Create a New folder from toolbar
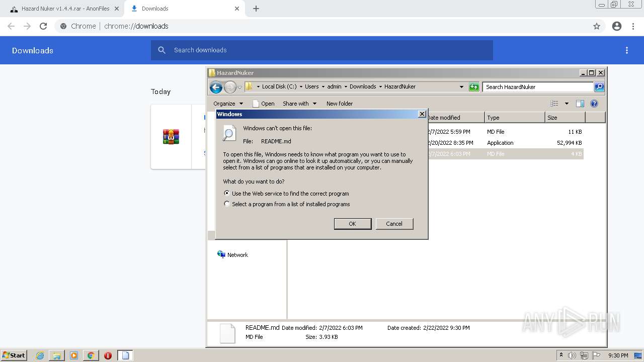 (340, 104)
